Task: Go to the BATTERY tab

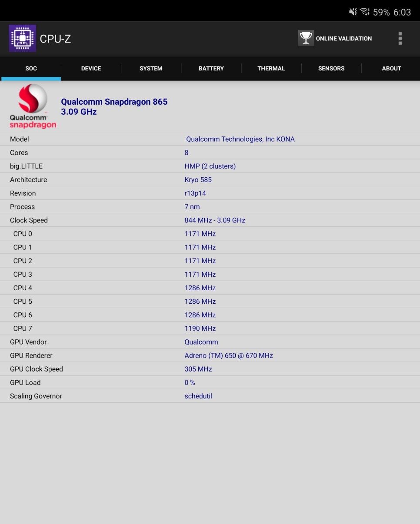Action: tap(211, 68)
